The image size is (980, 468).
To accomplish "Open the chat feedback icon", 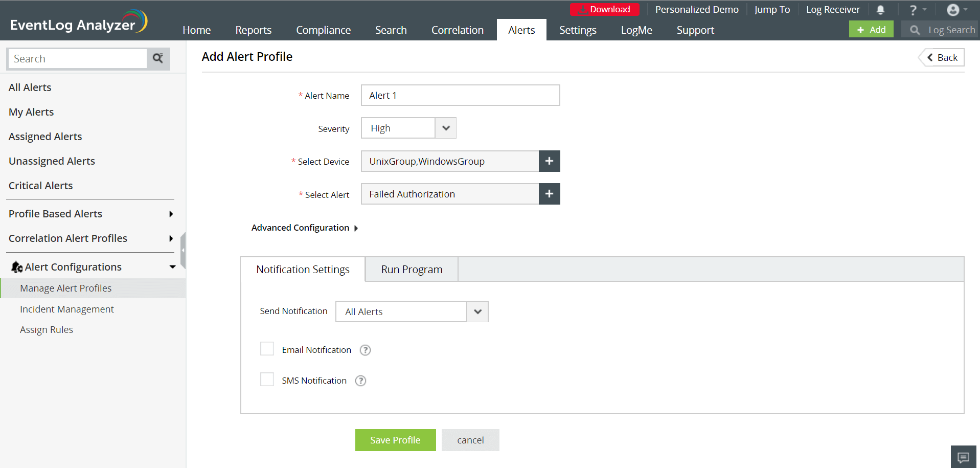I will coord(963,457).
